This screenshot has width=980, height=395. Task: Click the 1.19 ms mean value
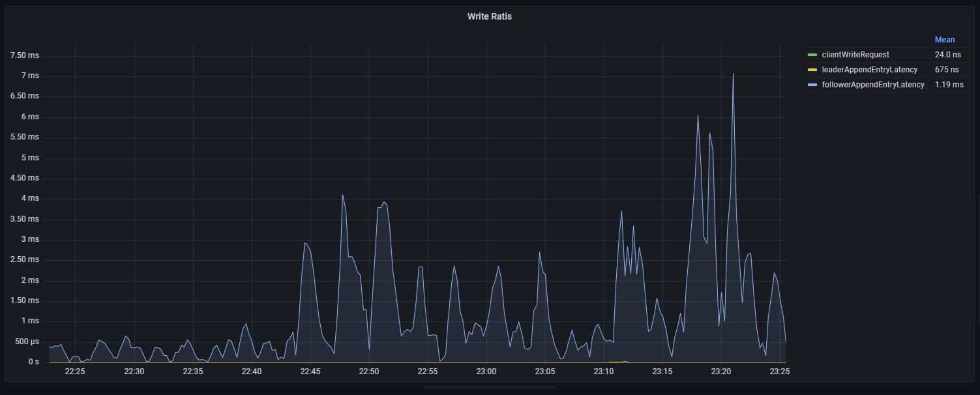point(948,85)
